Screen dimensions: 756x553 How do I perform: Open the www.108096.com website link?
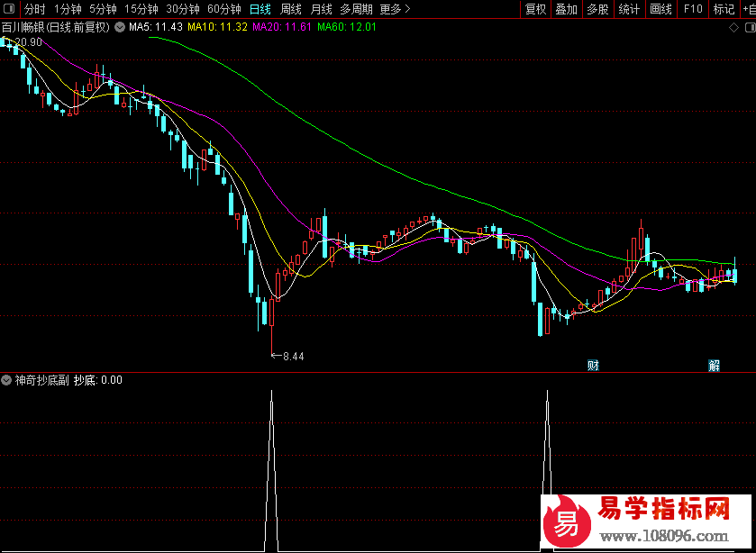(663, 537)
